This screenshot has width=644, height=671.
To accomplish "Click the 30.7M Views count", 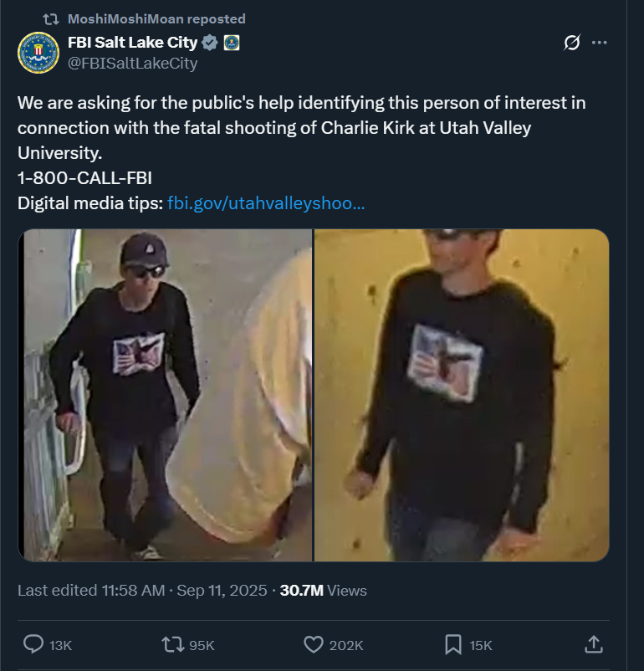I will pos(323,590).
